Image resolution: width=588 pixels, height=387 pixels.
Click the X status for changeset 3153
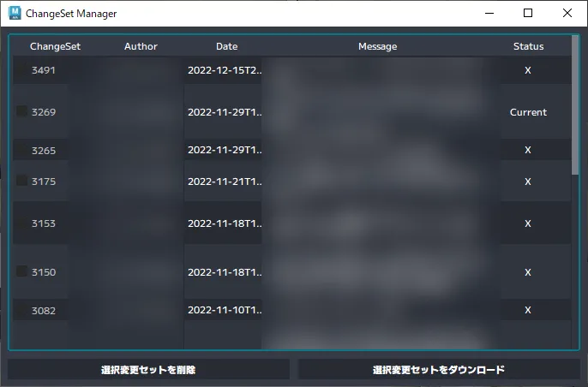(x=528, y=223)
